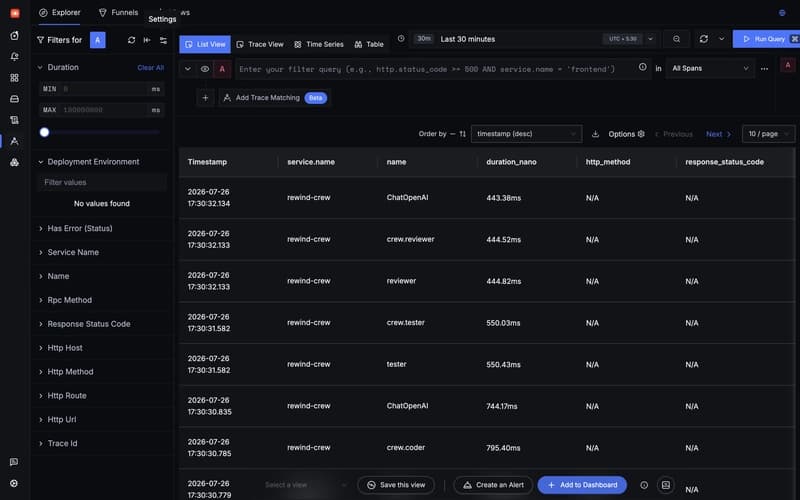Screen dimensions: 800x500
Task: Click the globe icon at top right
Action: [782, 13]
